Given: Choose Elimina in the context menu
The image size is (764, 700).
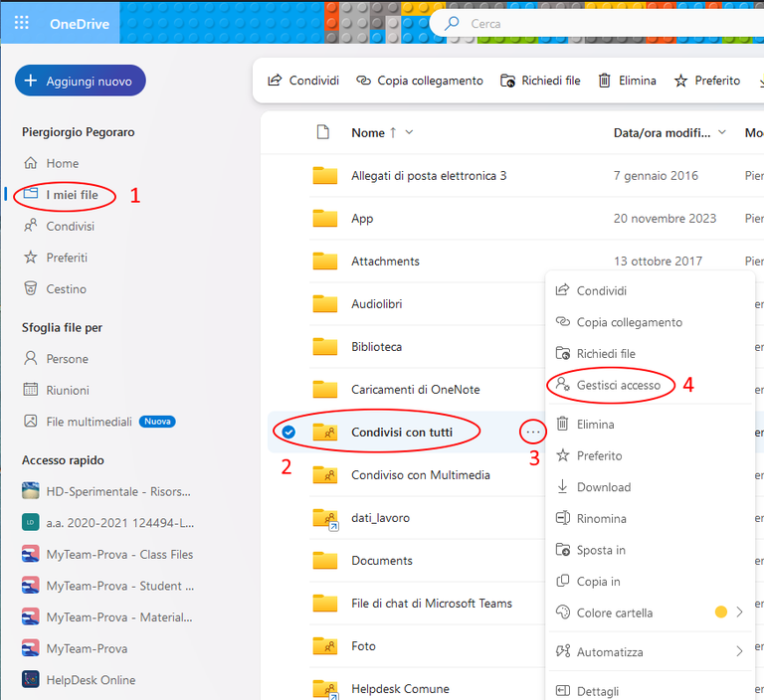Looking at the screenshot, I should click(x=650, y=425).
